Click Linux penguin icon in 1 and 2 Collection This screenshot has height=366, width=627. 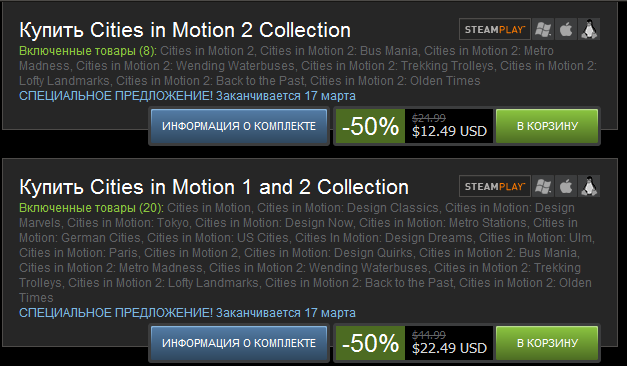pos(589,186)
